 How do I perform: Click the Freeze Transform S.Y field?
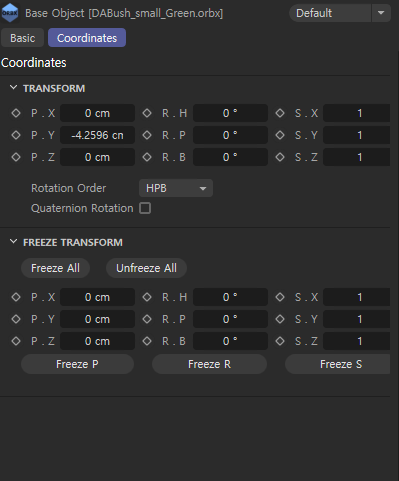(x=357, y=319)
